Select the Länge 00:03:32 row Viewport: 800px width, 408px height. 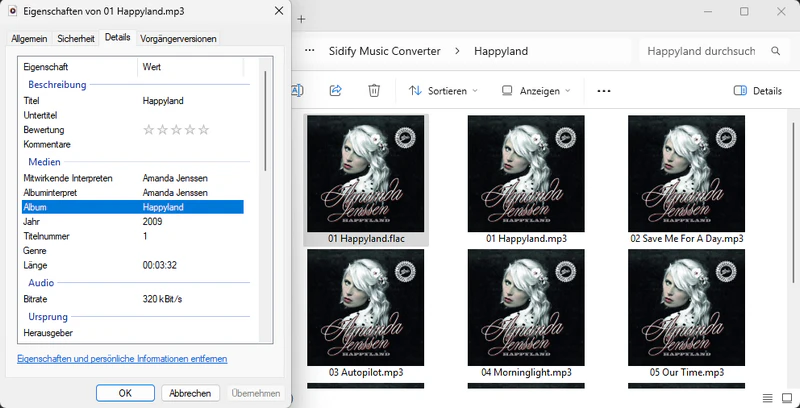[x=133, y=265]
